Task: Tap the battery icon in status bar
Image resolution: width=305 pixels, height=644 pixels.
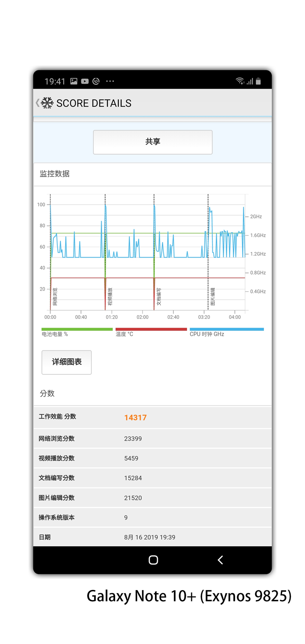Action: 258,81
